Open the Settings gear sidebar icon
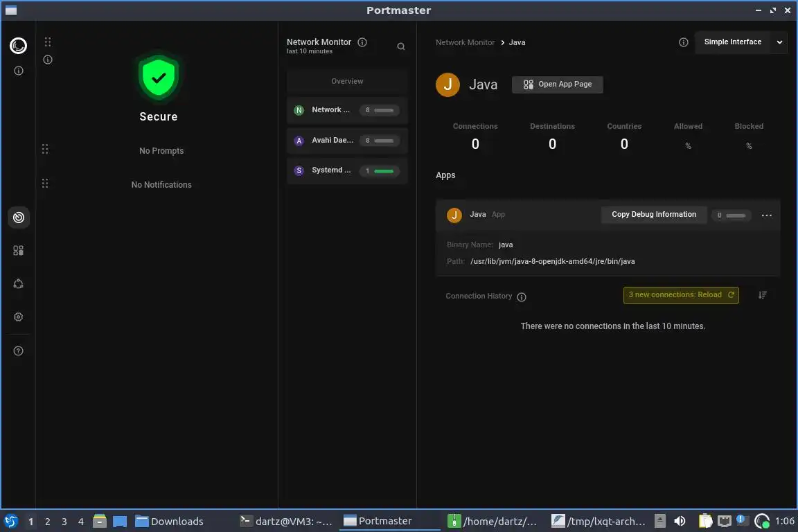The width and height of the screenshot is (798, 532). (x=18, y=317)
